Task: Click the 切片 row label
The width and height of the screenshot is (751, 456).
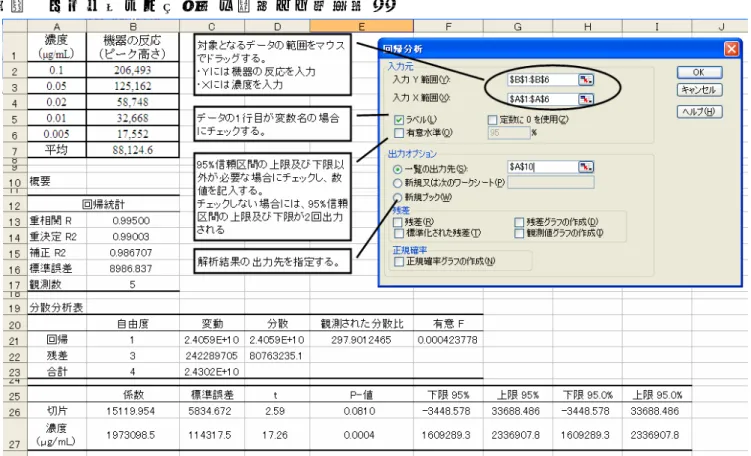Action: [x=57, y=411]
